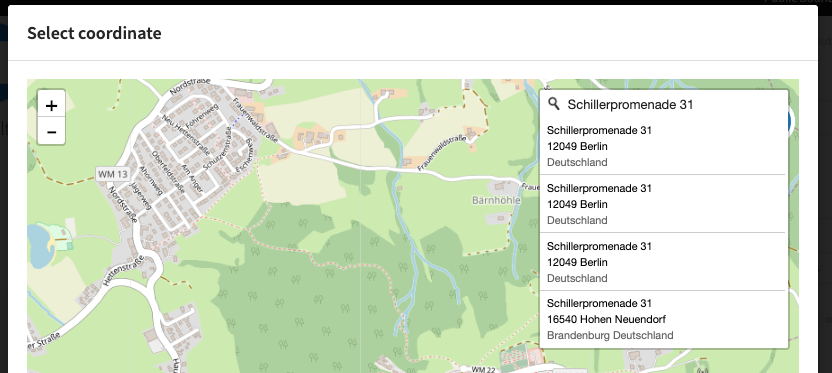
Task: Select the first Schillerpromenade 31 Berlin result
Action: tap(663, 146)
